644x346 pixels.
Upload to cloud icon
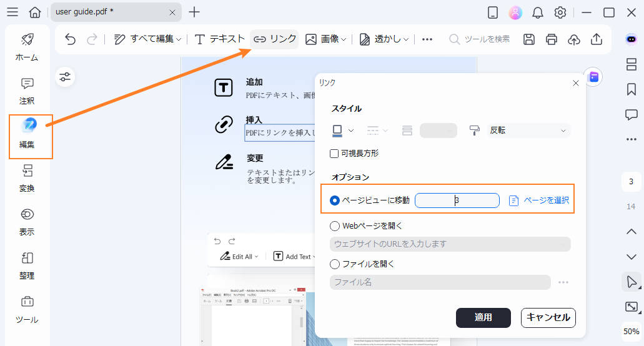tap(574, 39)
